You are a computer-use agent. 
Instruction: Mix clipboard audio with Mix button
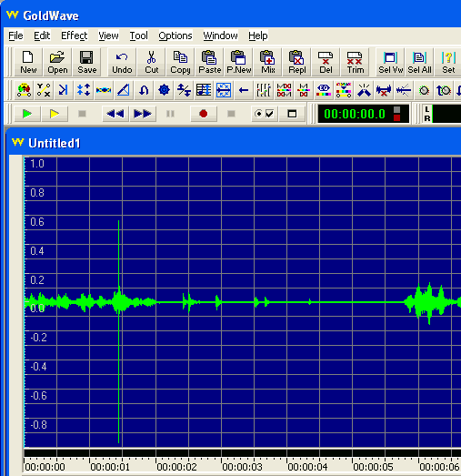click(x=268, y=62)
